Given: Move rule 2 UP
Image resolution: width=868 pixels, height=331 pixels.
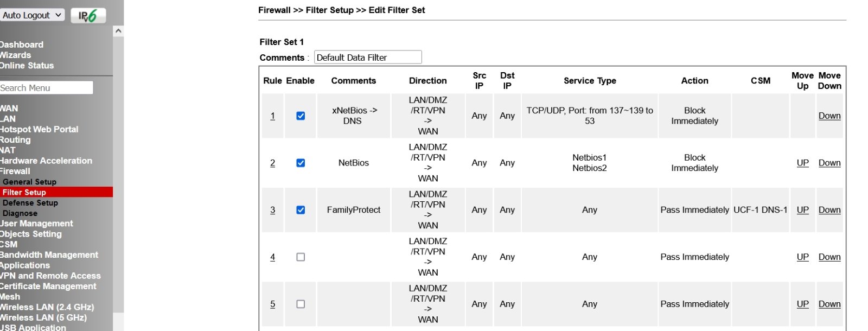Looking at the screenshot, I should [x=803, y=163].
